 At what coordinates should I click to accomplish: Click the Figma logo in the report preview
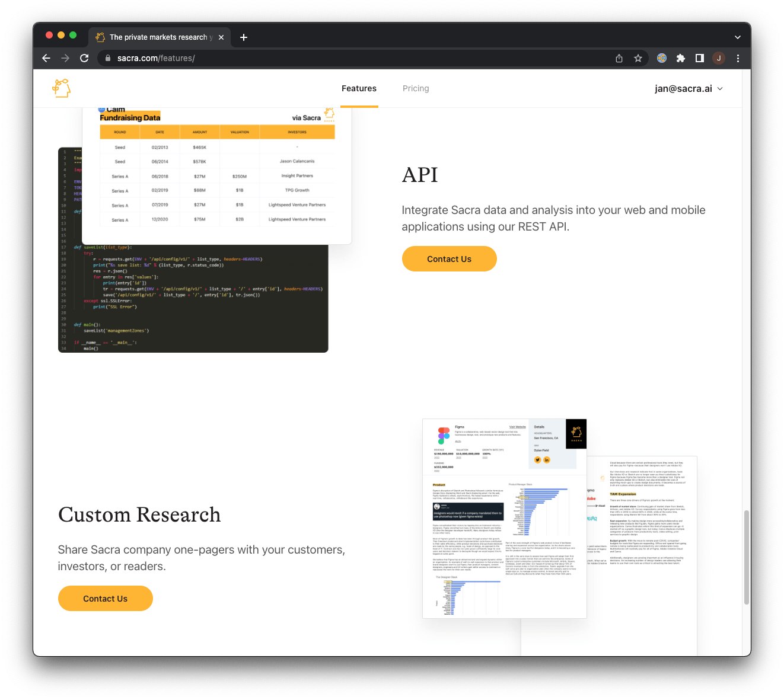point(444,436)
